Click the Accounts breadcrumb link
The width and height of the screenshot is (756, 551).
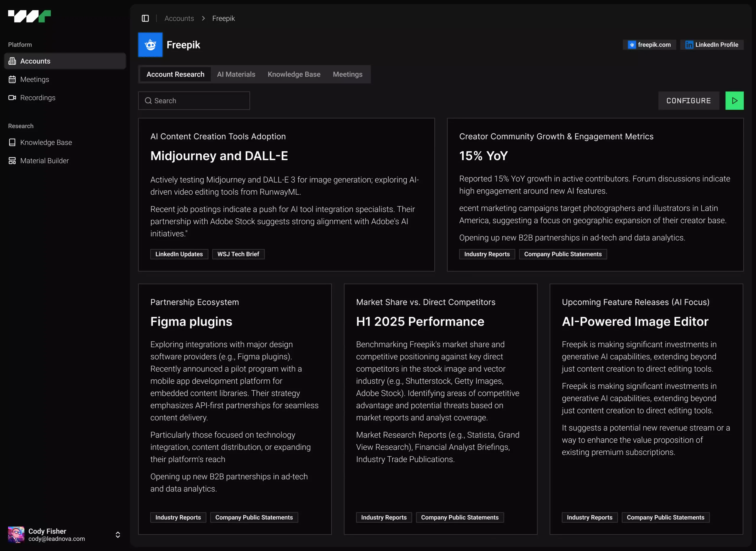coord(179,18)
